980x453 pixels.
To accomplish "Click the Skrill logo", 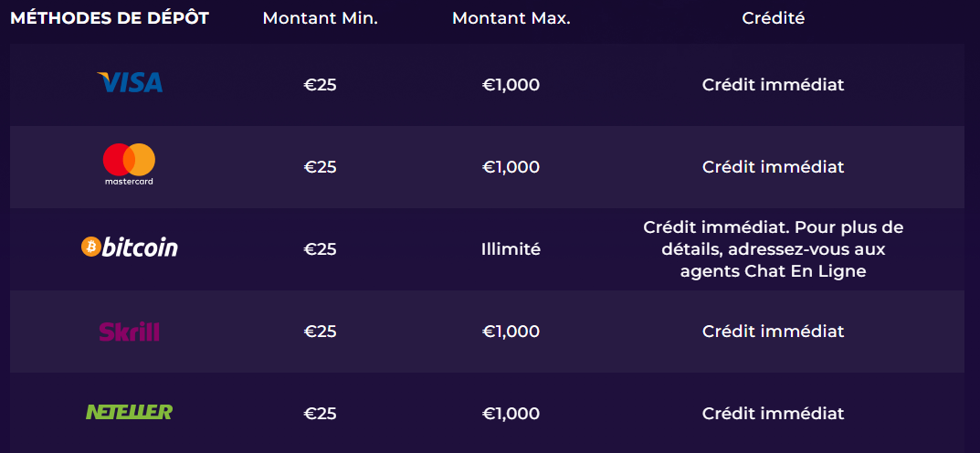I will pyautogui.click(x=129, y=331).
